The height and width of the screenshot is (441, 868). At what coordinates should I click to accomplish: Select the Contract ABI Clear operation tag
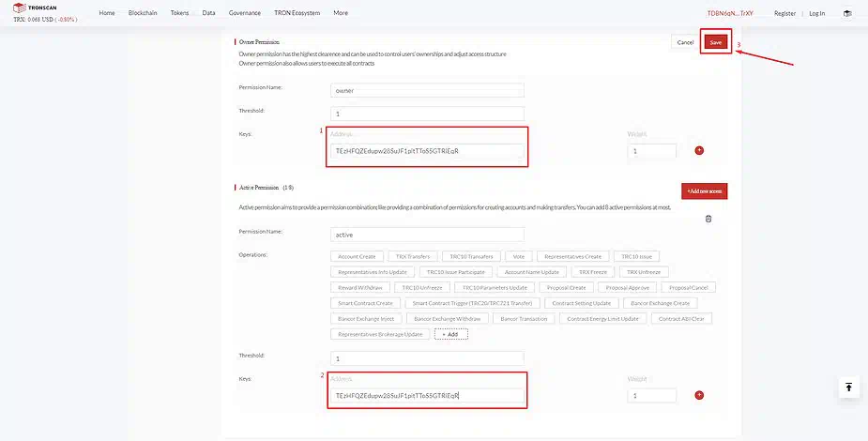tap(681, 318)
